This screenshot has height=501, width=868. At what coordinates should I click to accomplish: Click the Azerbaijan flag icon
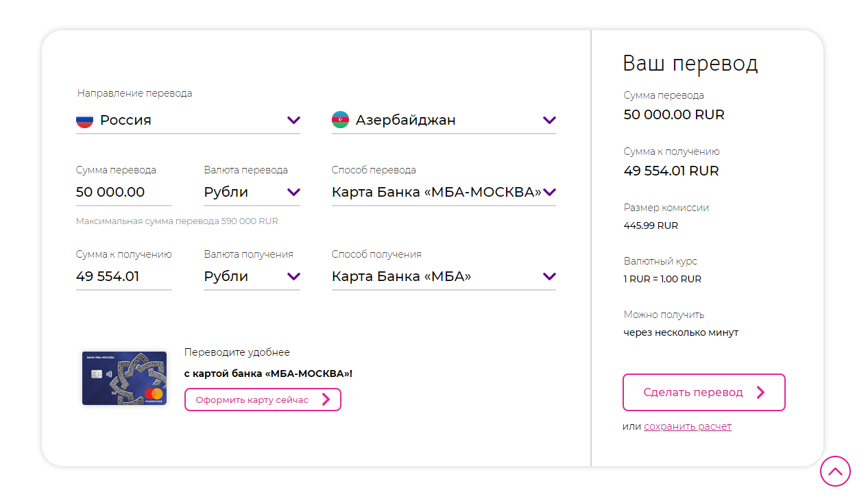tap(340, 120)
